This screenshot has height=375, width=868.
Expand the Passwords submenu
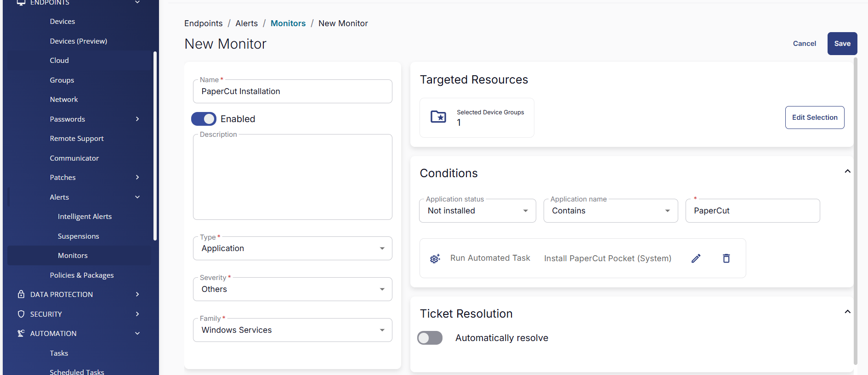137,119
